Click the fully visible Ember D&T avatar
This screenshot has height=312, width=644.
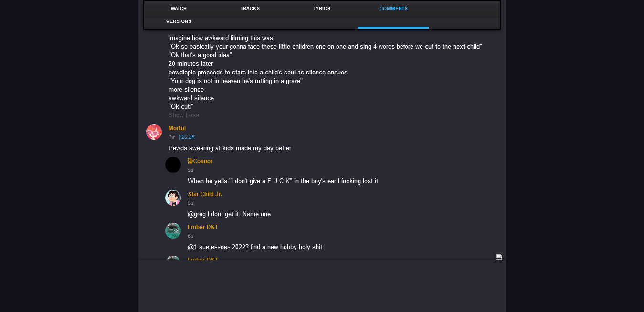pos(173,230)
